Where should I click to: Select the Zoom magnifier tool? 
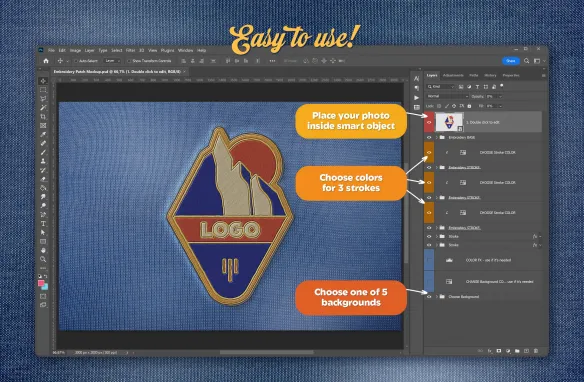click(x=43, y=259)
